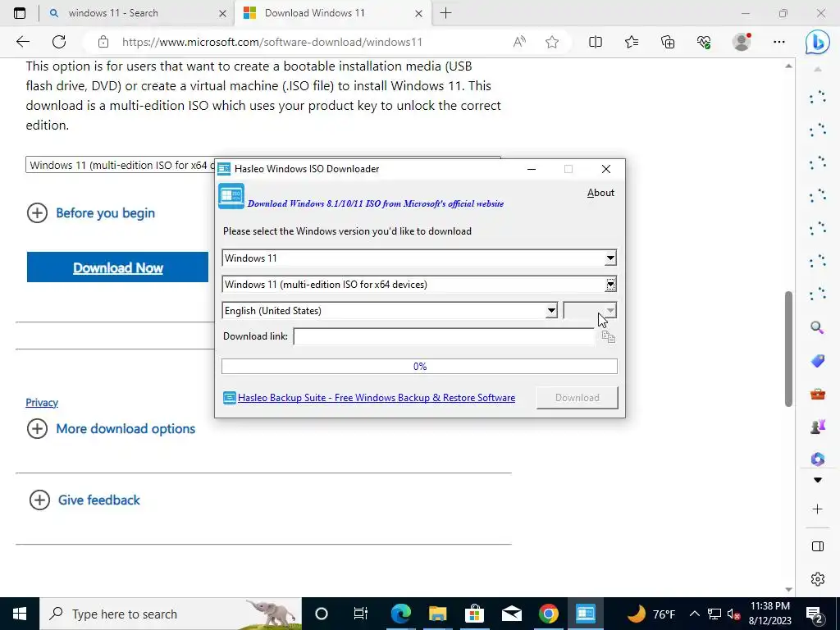Expand the Give feedback section
This screenshot has width=840, height=630.
point(84,500)
